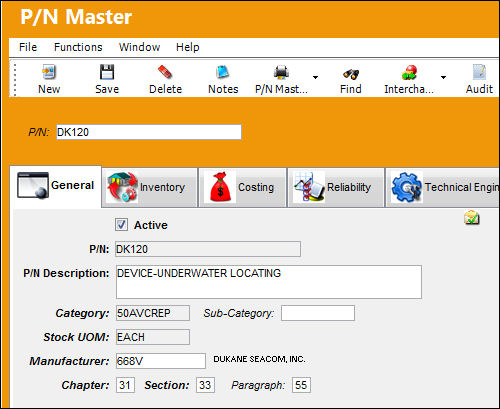Click the Chapter field 31
This screenshot has width=500, height=409.
click(125, 385)
